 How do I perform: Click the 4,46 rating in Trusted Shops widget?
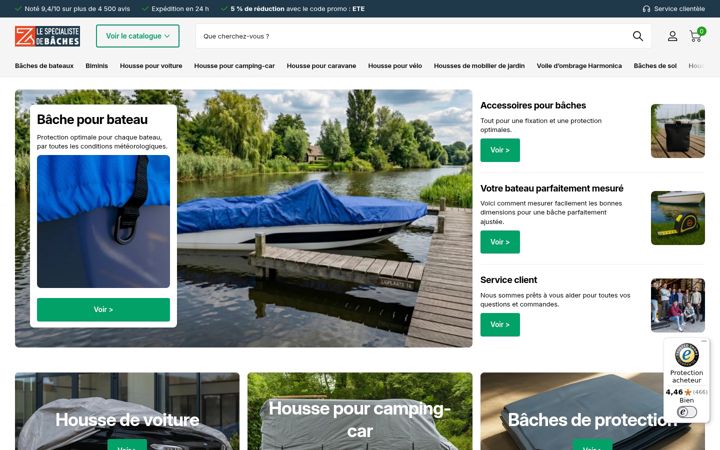(674, 392)
